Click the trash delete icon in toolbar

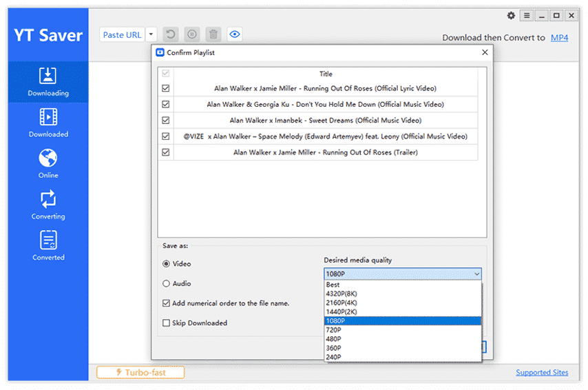click(x=213, y=34)
